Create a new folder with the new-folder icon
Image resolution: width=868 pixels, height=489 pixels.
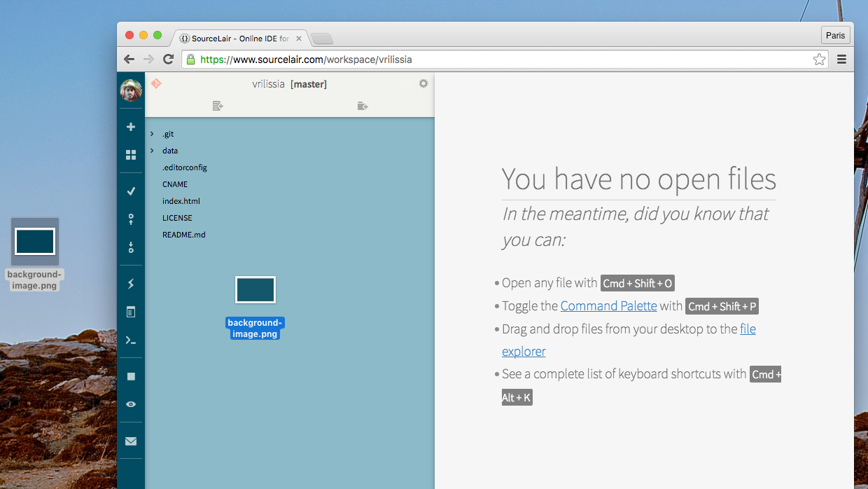362,106
